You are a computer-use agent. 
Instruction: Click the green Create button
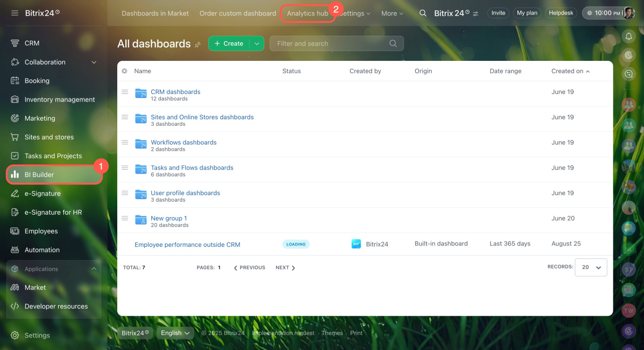(x=229, y=44)
